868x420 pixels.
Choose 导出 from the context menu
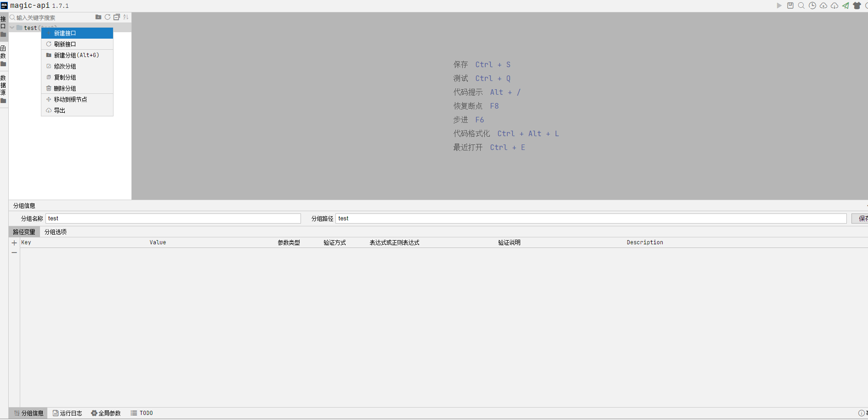77,110
